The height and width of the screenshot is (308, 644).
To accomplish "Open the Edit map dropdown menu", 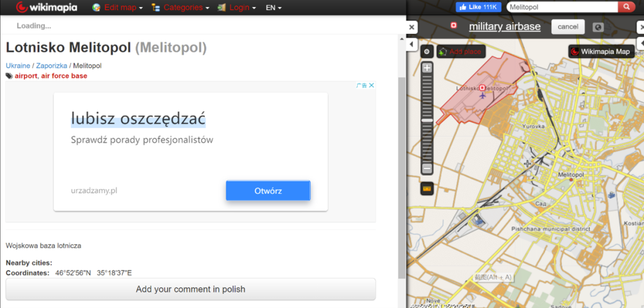I will pos(123,7).
